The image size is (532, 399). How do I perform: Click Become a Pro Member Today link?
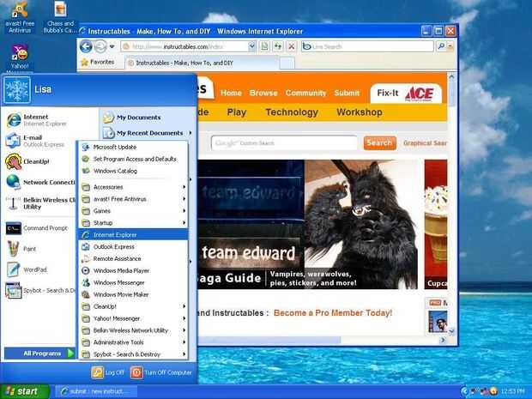tap(333, 313)
